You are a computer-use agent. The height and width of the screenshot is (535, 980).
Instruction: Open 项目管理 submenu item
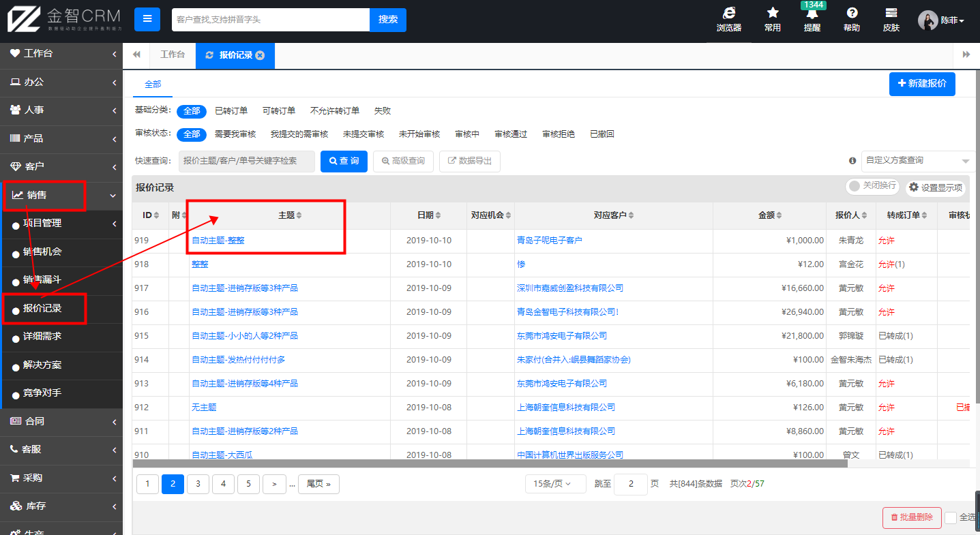point(61,224)
